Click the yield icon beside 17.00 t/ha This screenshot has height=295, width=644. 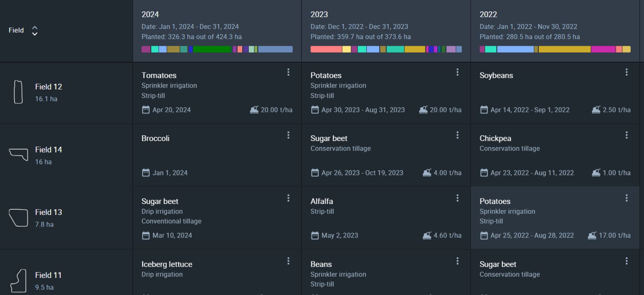[592, 235]
